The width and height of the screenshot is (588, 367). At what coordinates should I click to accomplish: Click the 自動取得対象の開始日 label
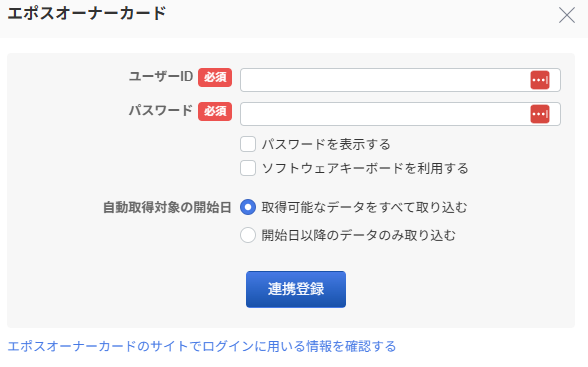(167, 207)
